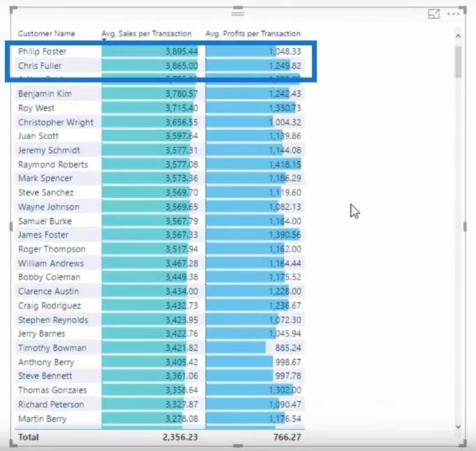This screenshot has width=476, height=451.
Task: Sort by Avg. Profits per Transaction header
Action: coord(253,34)
